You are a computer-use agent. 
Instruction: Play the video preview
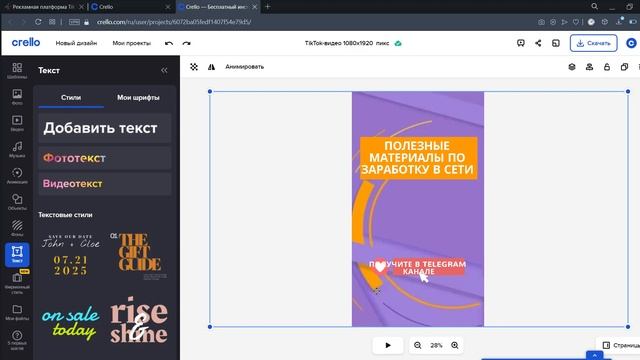click(388, 345)
